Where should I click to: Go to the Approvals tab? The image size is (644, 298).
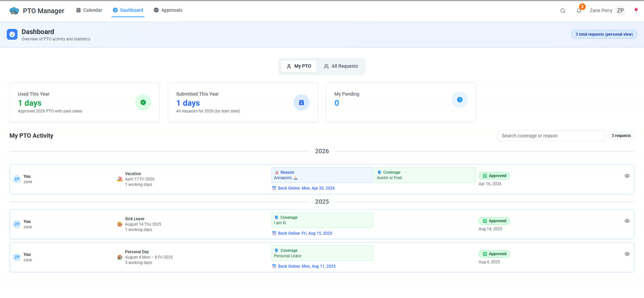(x=168, y=10)
